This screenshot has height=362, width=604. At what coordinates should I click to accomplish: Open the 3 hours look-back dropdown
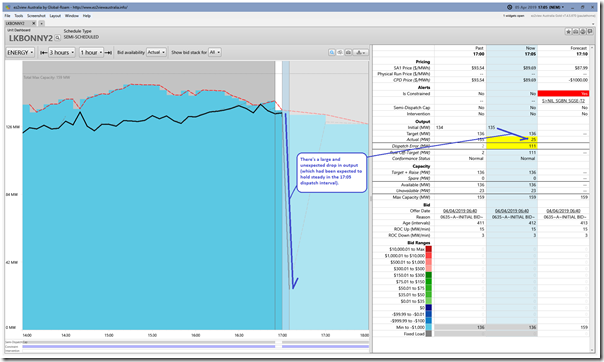[62, 52]
